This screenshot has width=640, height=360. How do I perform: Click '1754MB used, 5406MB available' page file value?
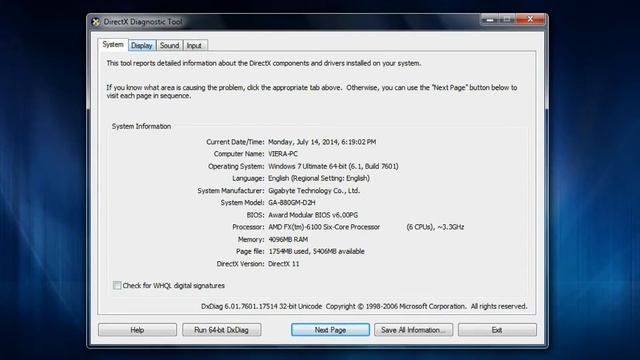pyautogui.click(x=316, y=251)
